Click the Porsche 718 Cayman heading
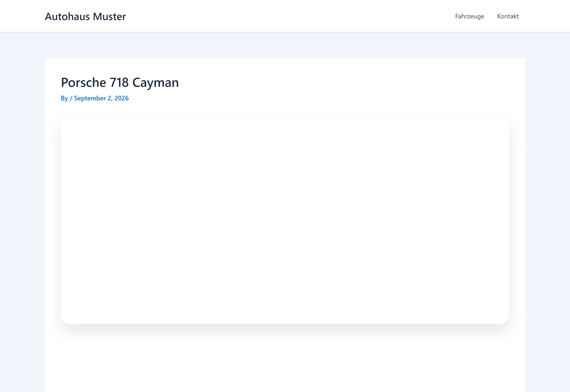The height and width of the screenshot is (392, 570). click(120, 82)
